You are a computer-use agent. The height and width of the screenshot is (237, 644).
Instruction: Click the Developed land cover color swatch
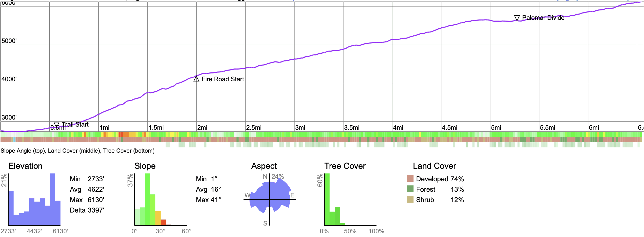coord(410,179)
